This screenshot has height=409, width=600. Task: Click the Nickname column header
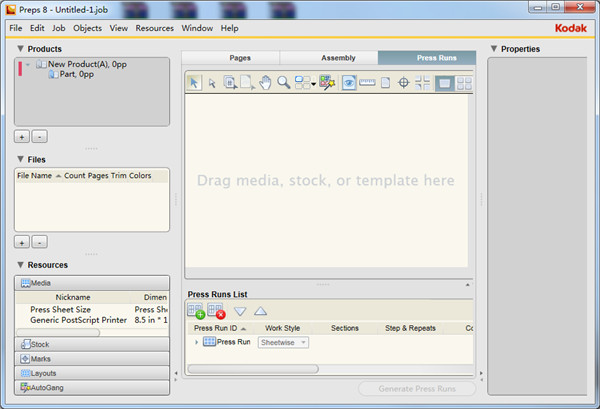(x=73, y=297)
